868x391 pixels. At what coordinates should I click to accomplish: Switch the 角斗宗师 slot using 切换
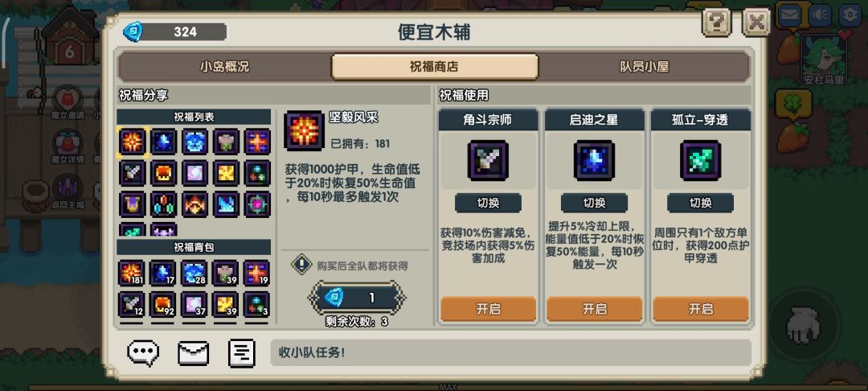pos(488,204)
